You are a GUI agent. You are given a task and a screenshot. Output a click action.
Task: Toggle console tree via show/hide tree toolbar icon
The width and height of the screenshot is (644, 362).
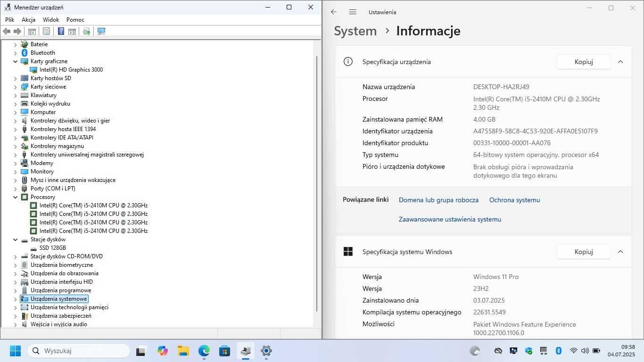pos(32,32)
